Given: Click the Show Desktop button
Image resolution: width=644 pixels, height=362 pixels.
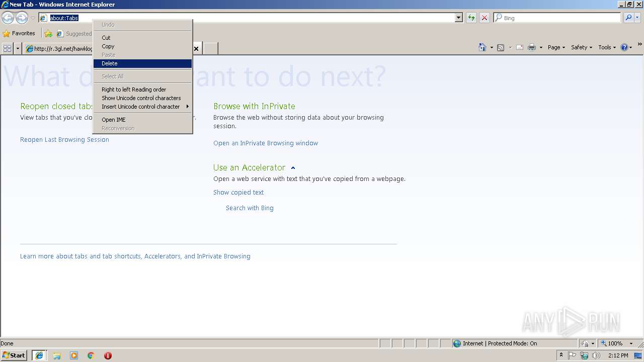Looking at the screenshot, I should point(639,355).
